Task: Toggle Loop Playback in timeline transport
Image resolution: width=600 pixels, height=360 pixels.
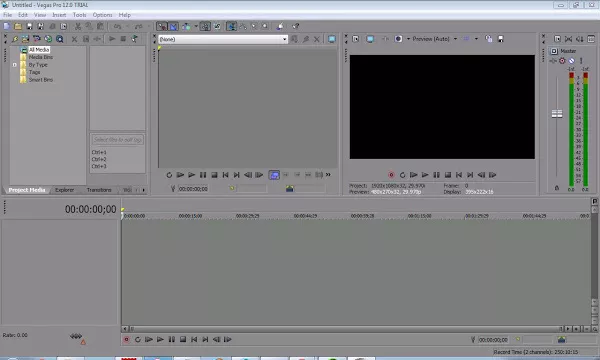Action: pyautogui.click(x=138, y=339)
